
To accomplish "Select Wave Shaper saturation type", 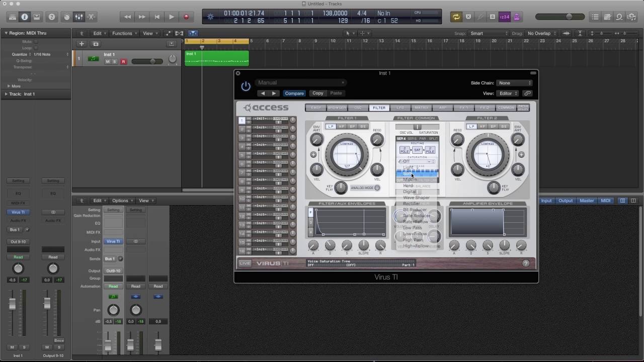I will click(417, 198).
